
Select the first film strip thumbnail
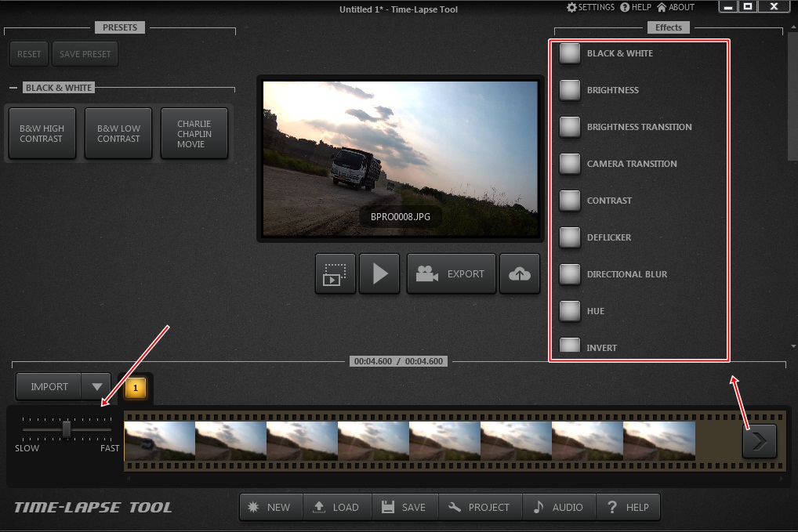pyautogui.click(x=160, y=441)
